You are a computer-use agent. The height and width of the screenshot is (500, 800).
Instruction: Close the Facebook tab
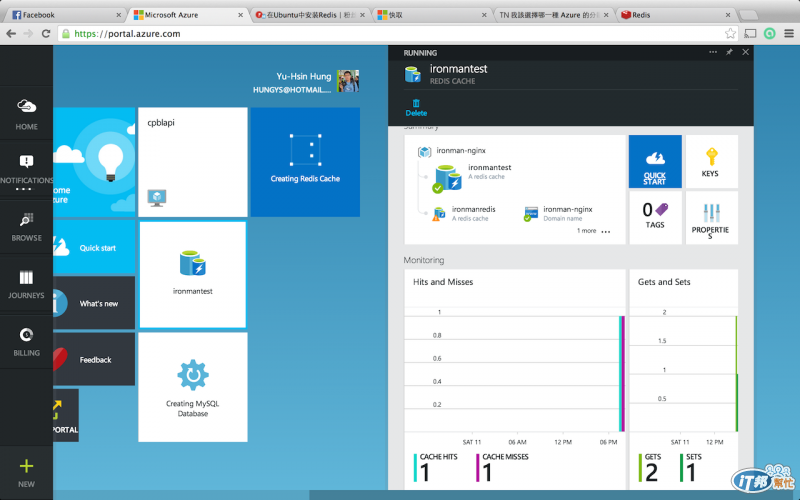(x=118, y=15)
